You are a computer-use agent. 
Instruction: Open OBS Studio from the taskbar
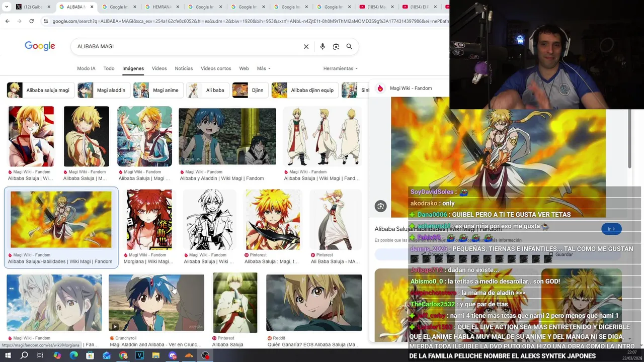(205, 355)
